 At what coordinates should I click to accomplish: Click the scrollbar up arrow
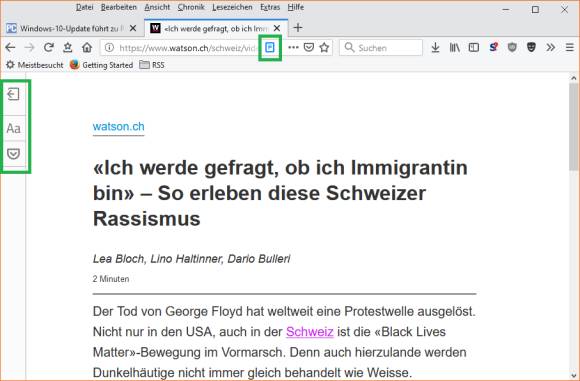pos(574,78)
